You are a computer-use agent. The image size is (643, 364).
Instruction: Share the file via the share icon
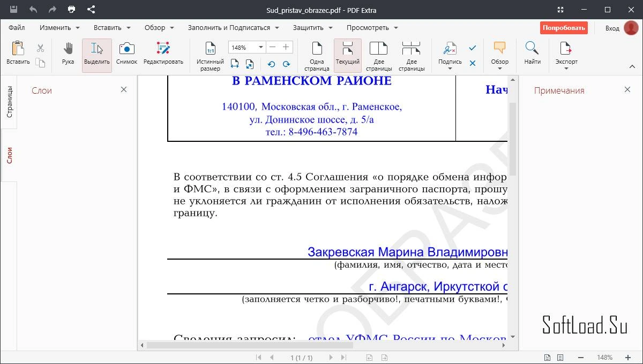coord(91,9)
